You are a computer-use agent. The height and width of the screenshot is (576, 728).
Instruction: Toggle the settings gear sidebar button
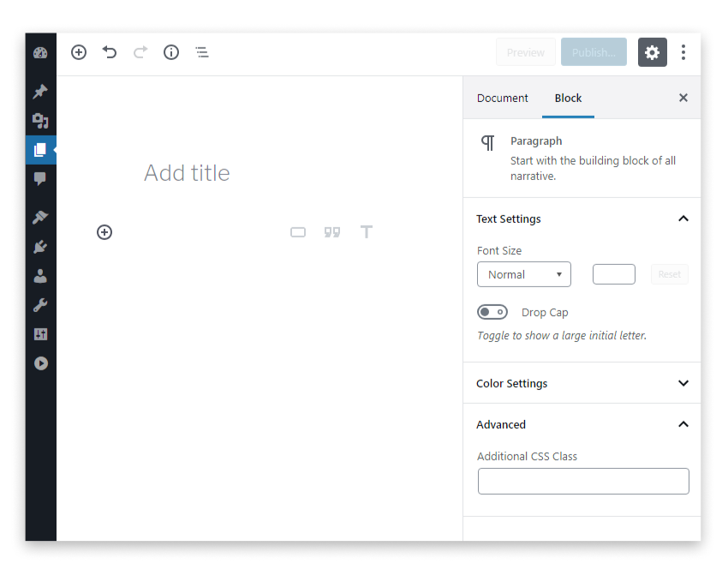click(x=652, y=52)
